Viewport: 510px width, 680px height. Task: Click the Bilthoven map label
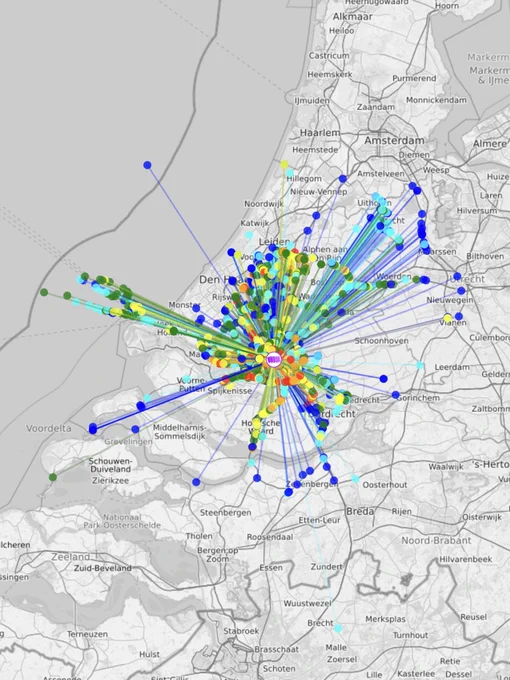click(x=485, y=256)
